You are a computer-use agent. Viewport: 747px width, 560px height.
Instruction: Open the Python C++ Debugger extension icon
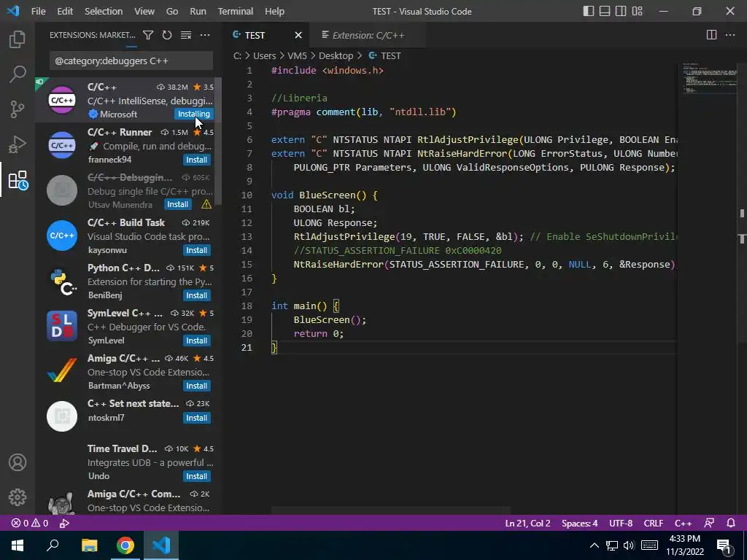[62, 281]
